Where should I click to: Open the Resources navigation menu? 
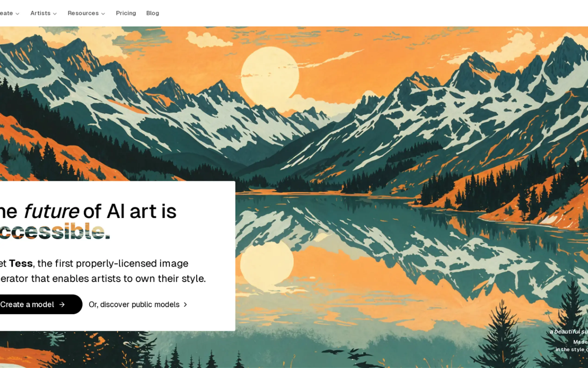(86, 13)
